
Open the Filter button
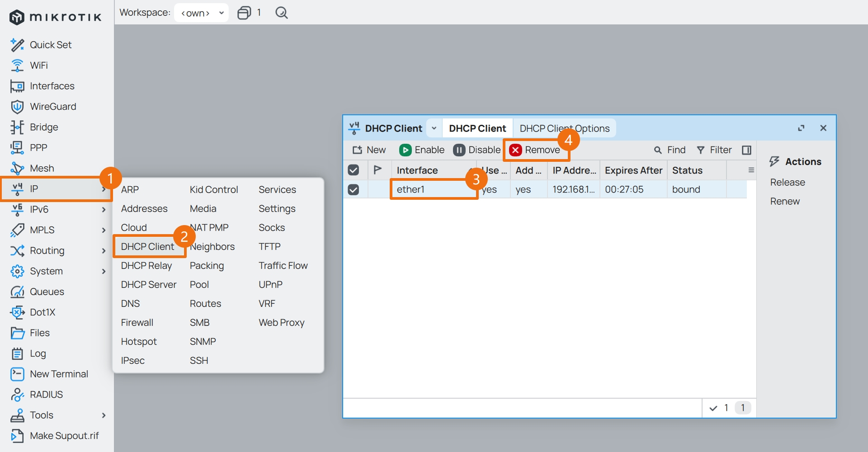tap(714, 150)
